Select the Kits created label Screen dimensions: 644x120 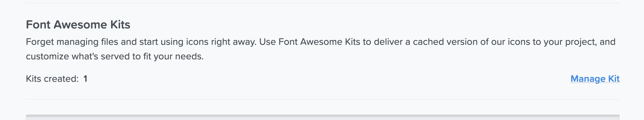coord(52,79)
